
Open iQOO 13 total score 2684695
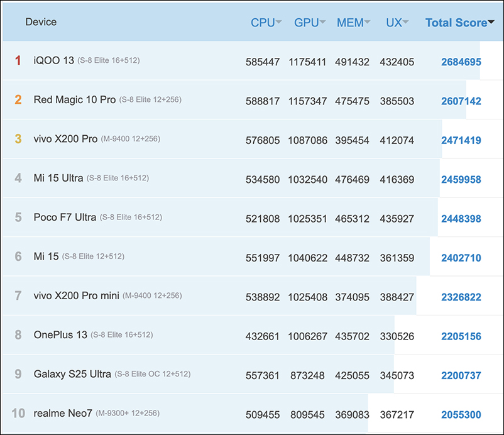461,62
